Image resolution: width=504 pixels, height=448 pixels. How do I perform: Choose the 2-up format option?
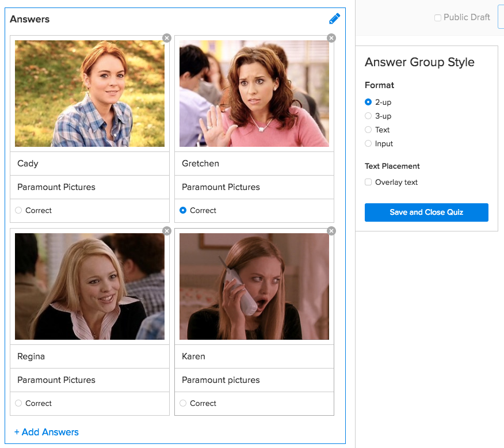(x=368, y=102)
